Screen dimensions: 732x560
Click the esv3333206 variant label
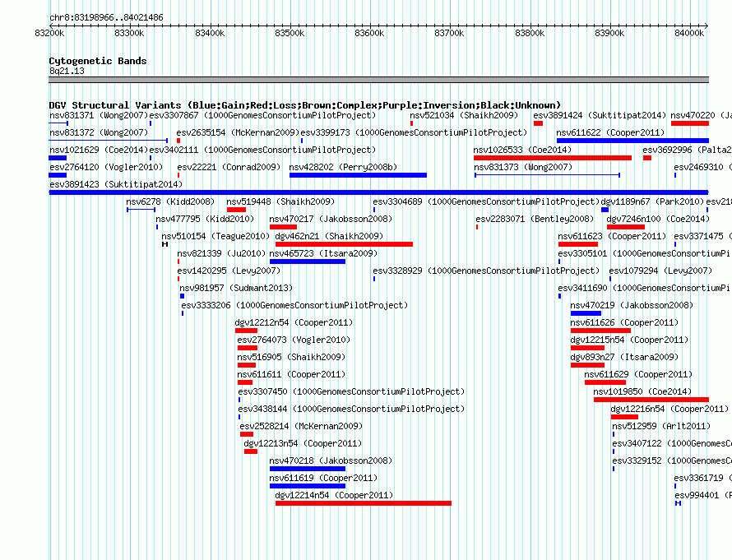coord(294,305)
